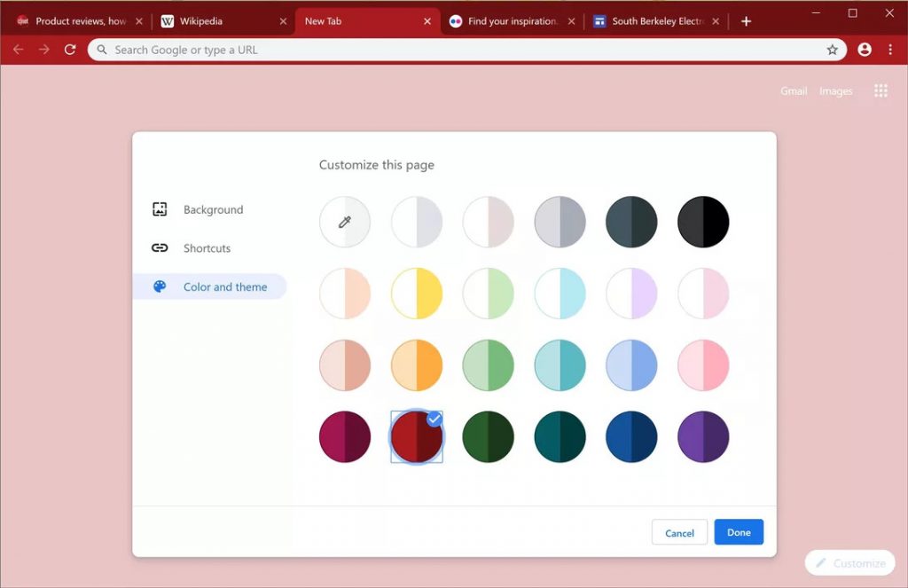The image size is (908, 588).
Task: Open the Google apps grid launcher
Action: click(x=881, y=90)
